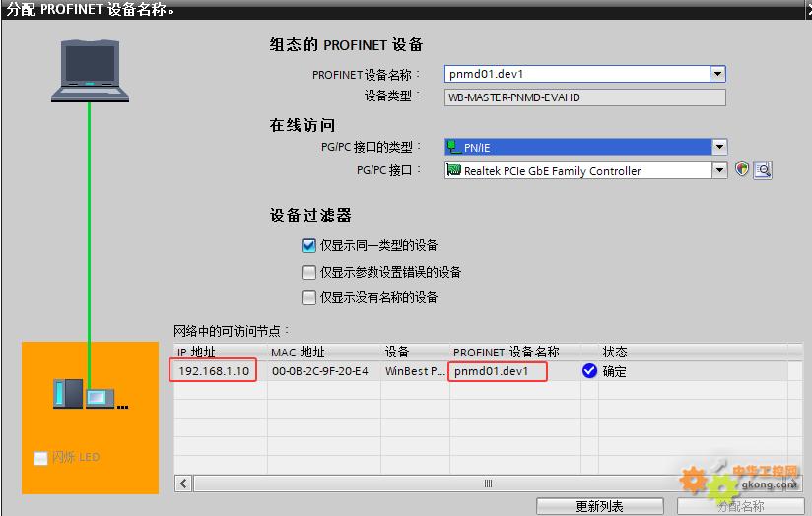Click the PG/PC laptop icon
Viewport: 812px width, 516px height.
pyautogui.click(x=90, y=71)
